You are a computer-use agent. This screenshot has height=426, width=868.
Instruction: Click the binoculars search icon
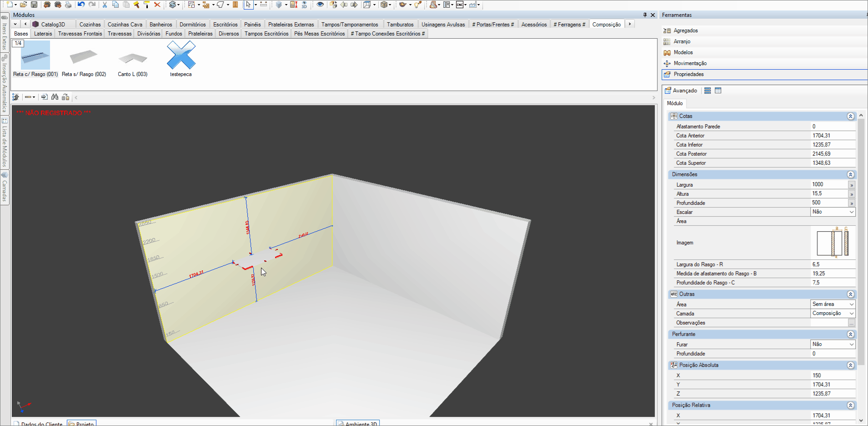55,97
